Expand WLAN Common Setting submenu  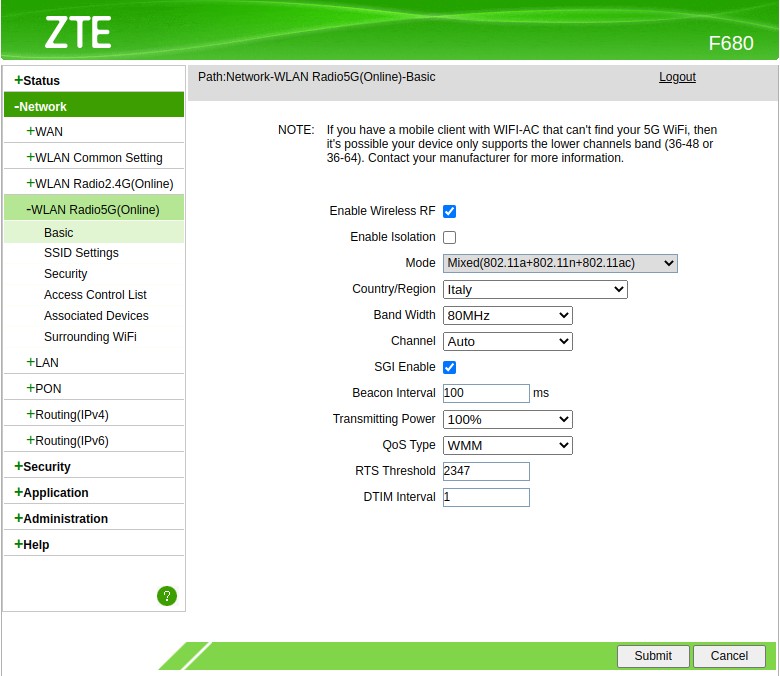coord(94,157)
